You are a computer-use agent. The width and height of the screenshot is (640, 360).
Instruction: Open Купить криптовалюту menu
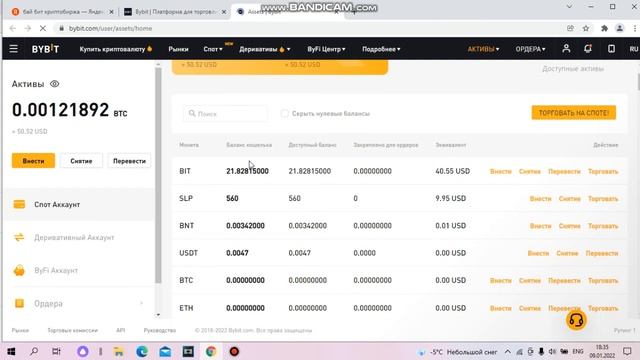116,49
